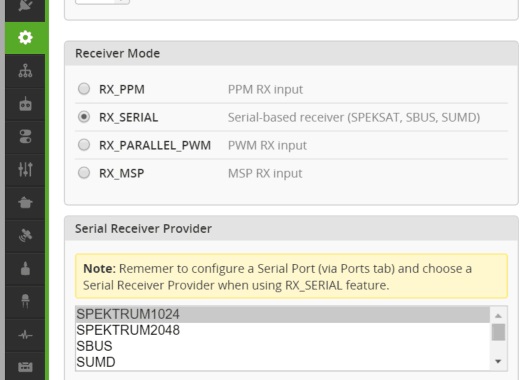Open the PID tuning hierarchy icon
522x380 pixels.
pyautogui.click(x=25, y=71)
